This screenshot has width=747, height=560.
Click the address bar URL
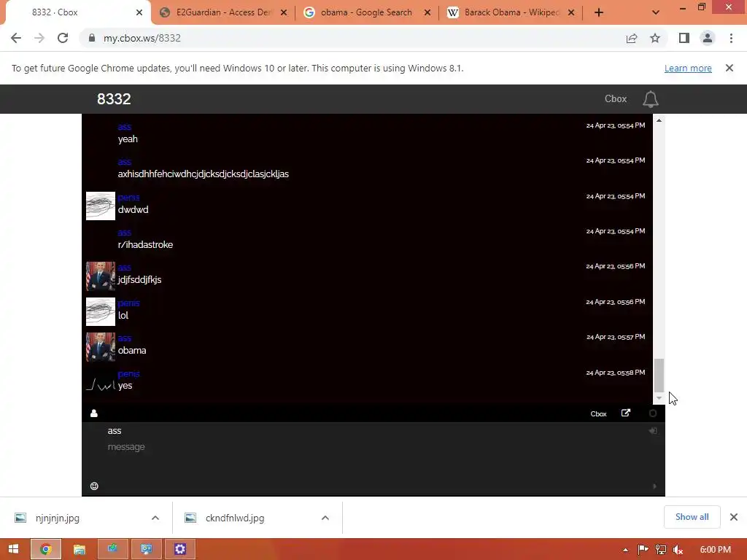click(x=142, y=38)
